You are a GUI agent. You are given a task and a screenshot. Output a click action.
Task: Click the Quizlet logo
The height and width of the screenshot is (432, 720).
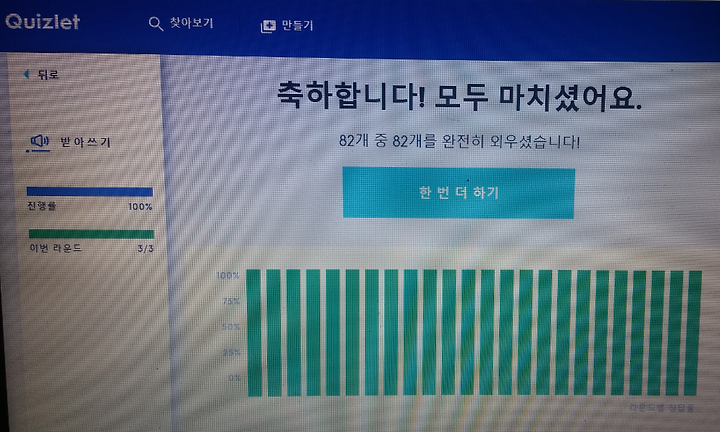coord(42,21)
